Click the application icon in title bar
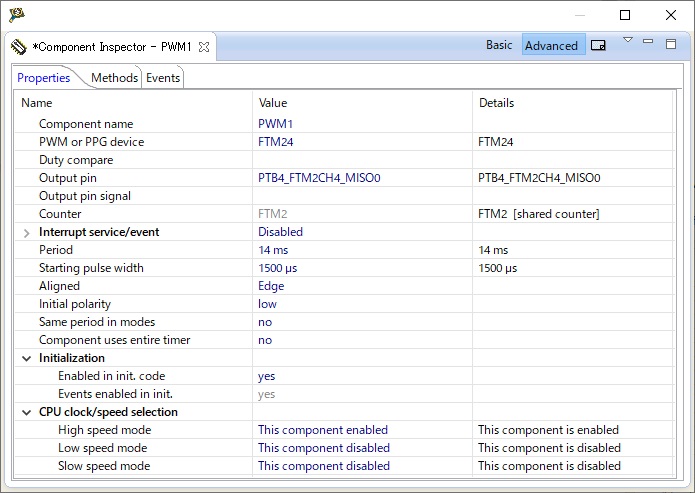Image resolution: width=695 pixels, height=493 pixels. pyautogui.click(x=16, y=14)
